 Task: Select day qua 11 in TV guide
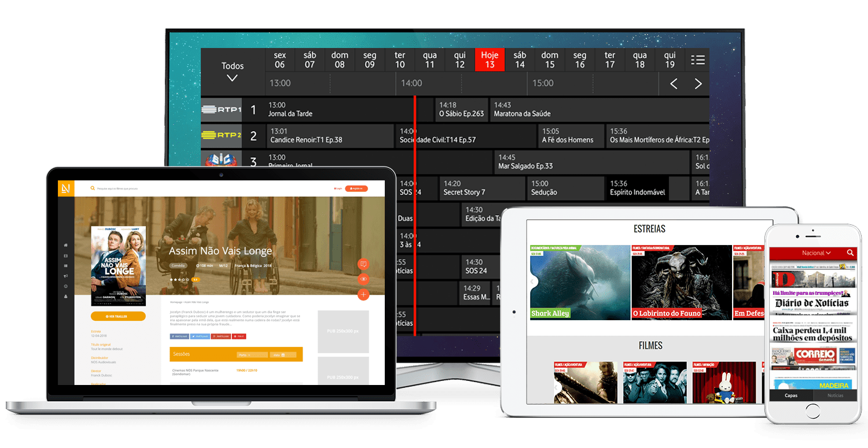(x=430, y=60)
